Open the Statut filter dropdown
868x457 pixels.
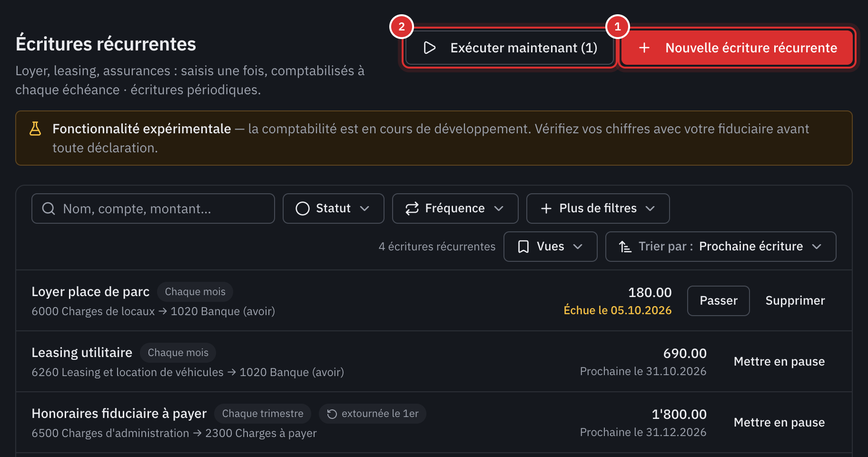click(334, 209)
